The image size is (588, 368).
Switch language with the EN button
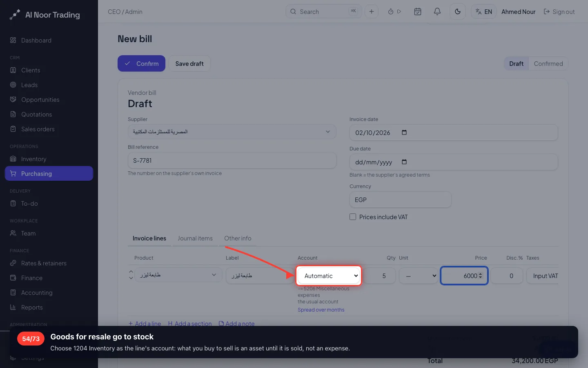(484, 11)
